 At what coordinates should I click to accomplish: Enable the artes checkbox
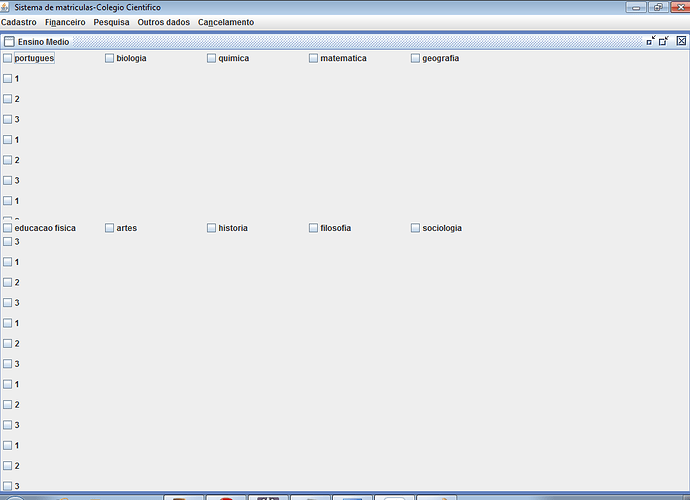[x=110, y=228]
